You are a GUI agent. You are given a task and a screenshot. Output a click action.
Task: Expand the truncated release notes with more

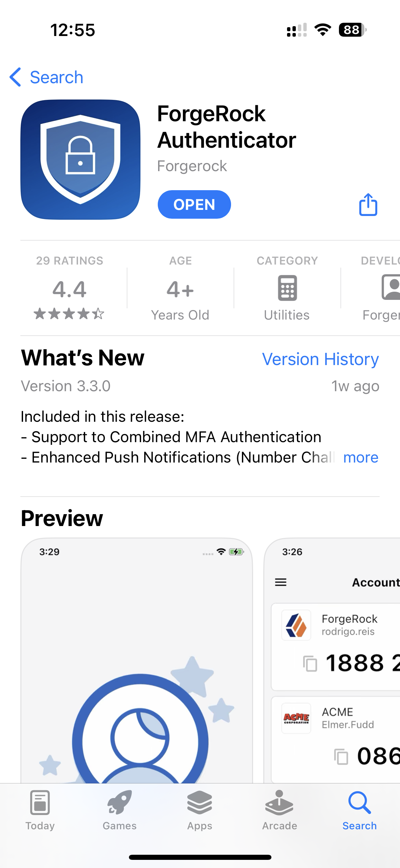pos(360,457)
